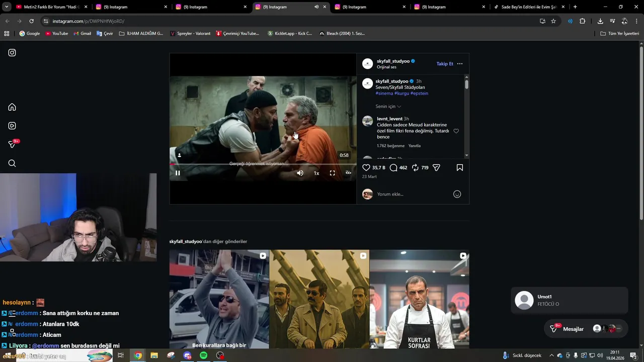Like the post with heart icon
This screenshot has width=644, height=362.
(x=366, y=167)
